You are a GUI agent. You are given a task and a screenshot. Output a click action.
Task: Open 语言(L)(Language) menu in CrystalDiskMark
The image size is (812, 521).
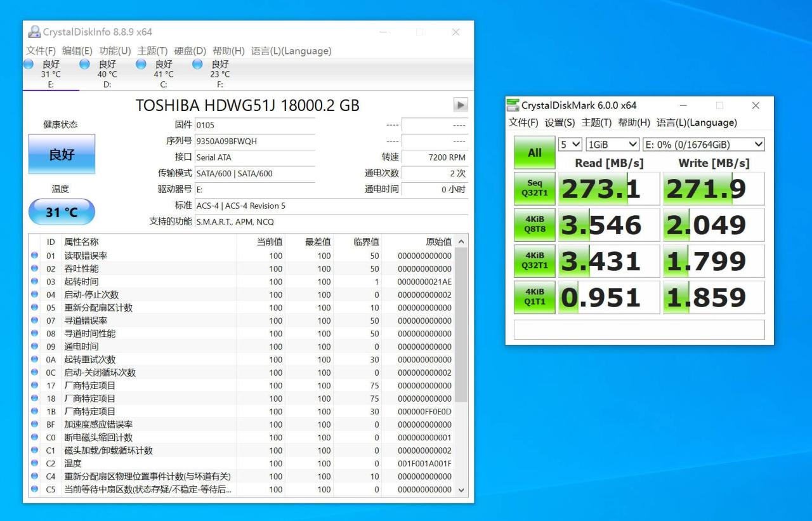coord(697,122)
